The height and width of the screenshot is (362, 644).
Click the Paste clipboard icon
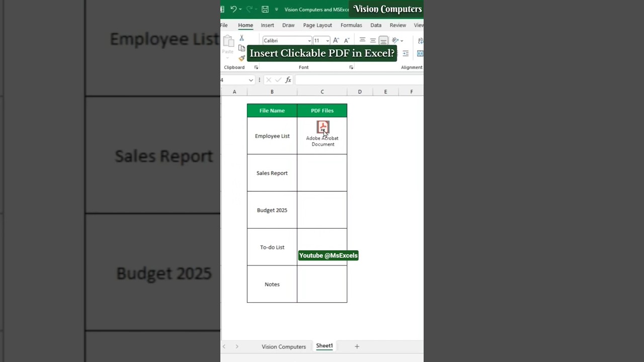click(x=228, y=41)
